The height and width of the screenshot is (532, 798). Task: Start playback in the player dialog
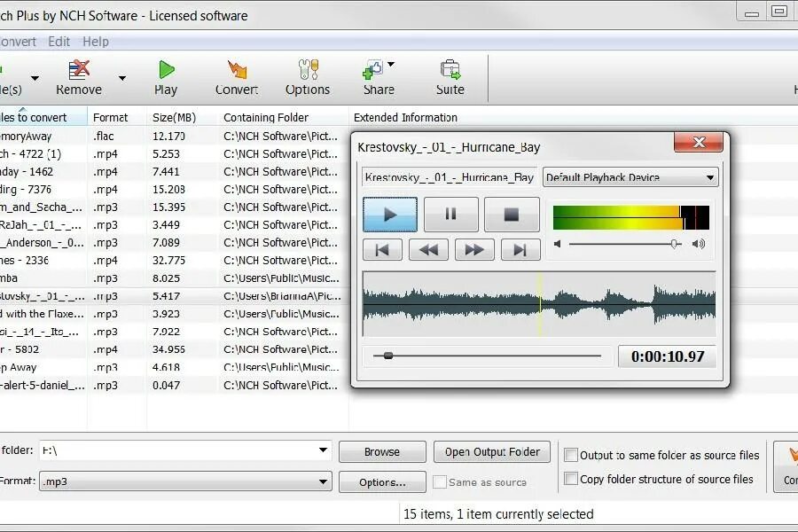click(x=390, y=215)
